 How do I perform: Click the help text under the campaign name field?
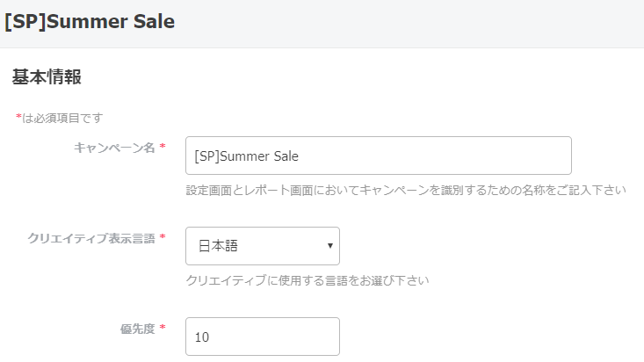[406, 190]
